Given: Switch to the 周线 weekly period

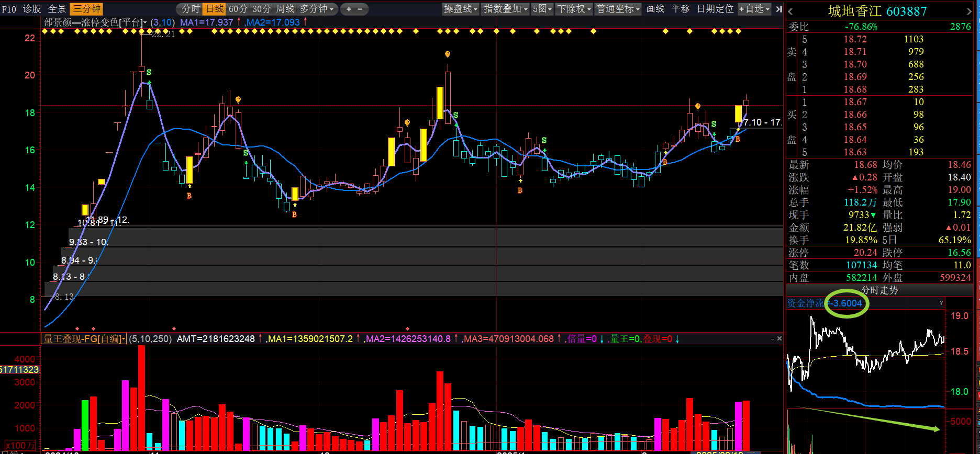Looking at the screenshot, I should tap(285, 9).
